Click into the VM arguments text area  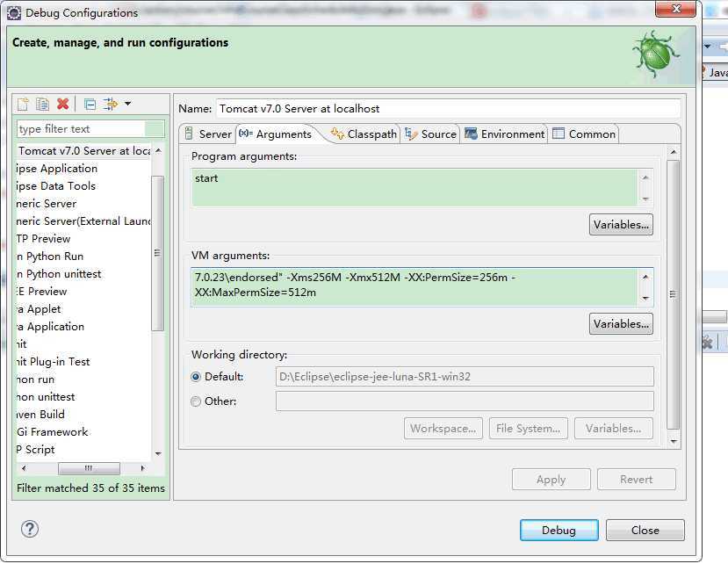coord(414,286)
